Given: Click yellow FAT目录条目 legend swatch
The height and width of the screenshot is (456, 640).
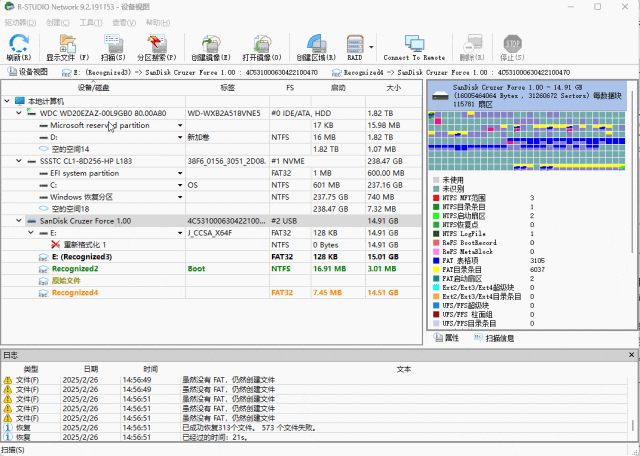Looking at the screenshot, I should (x=436, y=269).
